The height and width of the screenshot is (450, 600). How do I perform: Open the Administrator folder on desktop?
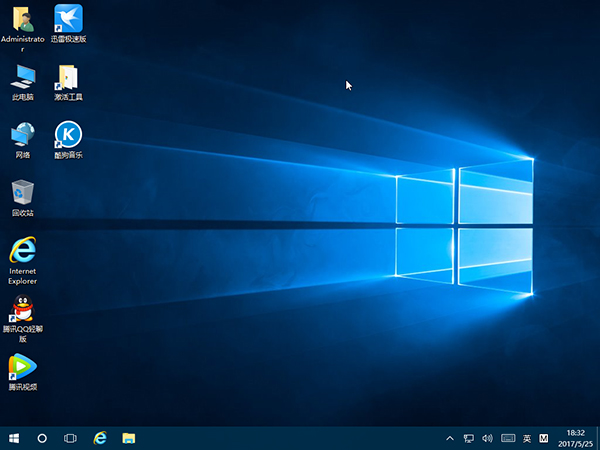point(22,19)
